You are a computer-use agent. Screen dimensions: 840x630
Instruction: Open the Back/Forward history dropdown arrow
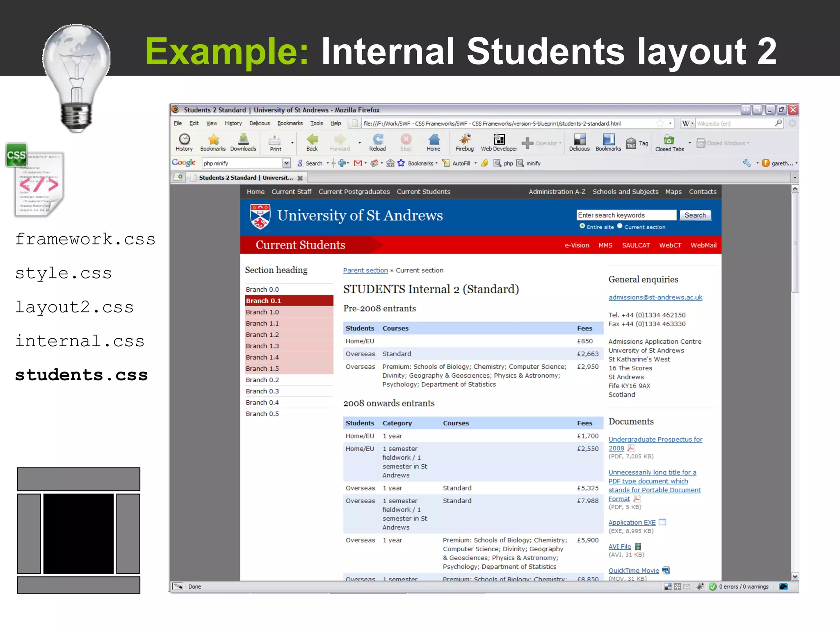click(x=360, y=143)
